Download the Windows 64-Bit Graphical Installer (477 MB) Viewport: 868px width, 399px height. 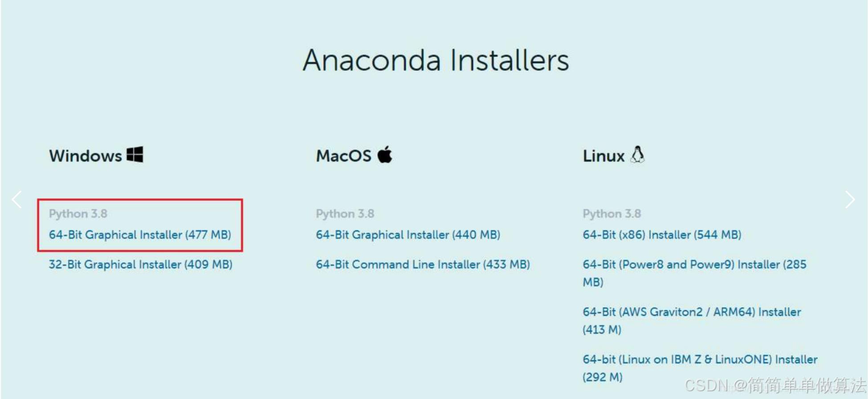[x=140, y=235]
